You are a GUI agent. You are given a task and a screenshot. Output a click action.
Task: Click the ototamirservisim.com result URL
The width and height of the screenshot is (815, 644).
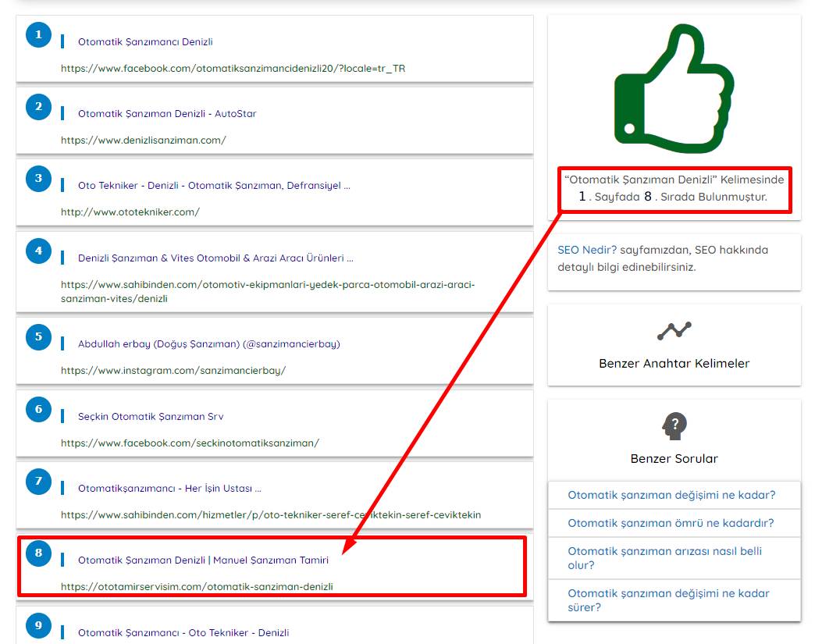197,586
